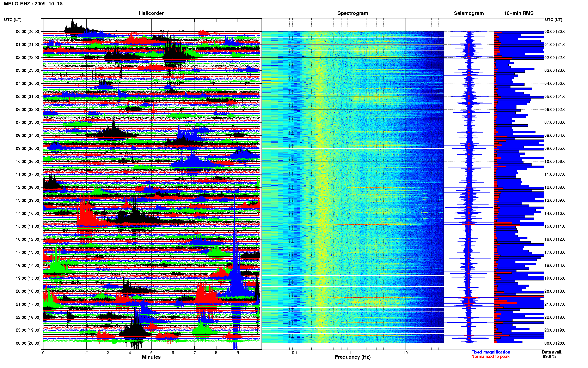Click the 'Frequency (Hz)' x-axis label
This screenshot has width=588, height=368.
coord(353,357)
